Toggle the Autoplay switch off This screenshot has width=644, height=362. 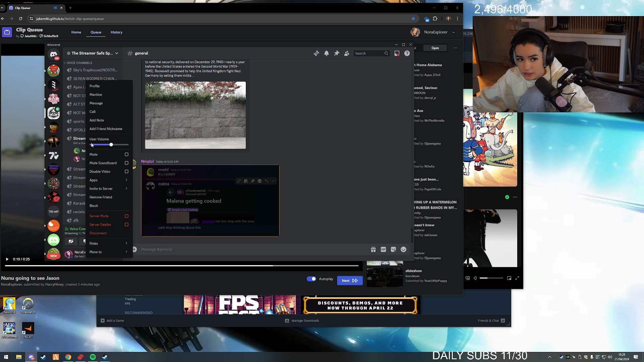click(x=311, y=279)
